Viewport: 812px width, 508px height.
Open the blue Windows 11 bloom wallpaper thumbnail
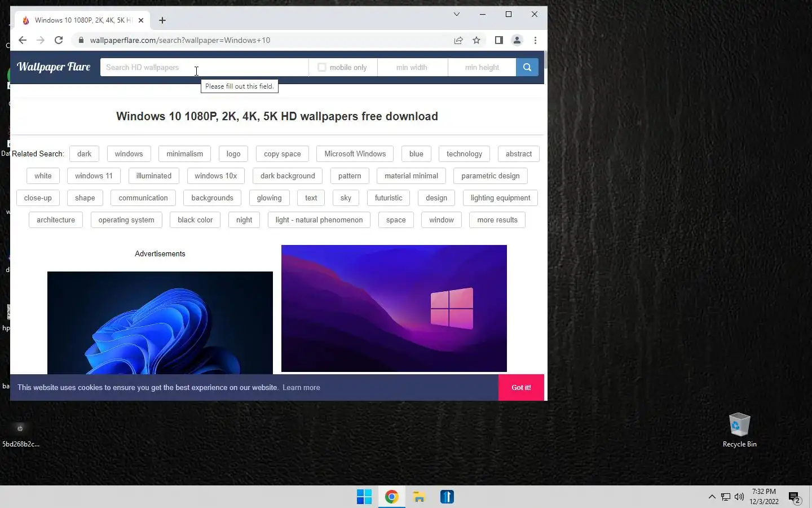[160, 323]
